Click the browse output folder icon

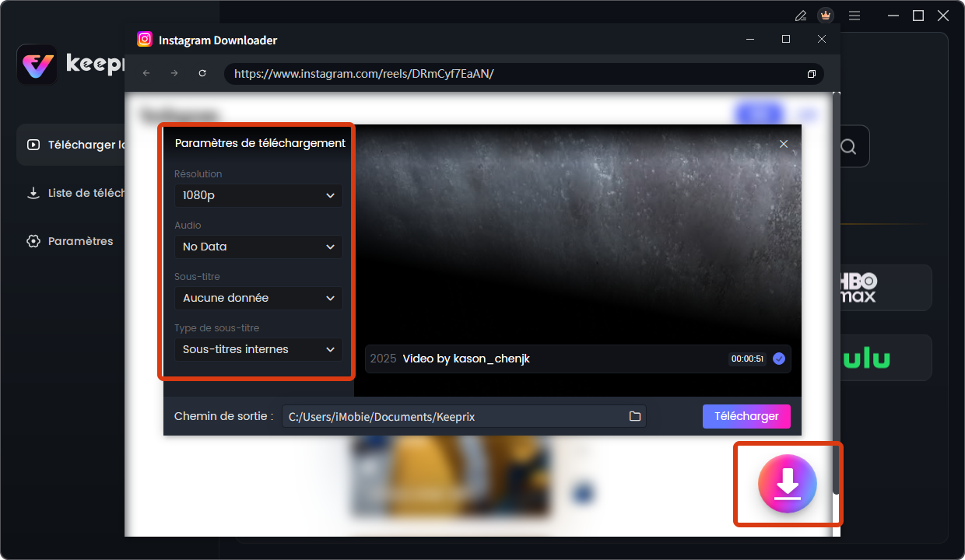click(x=635, y=417)
